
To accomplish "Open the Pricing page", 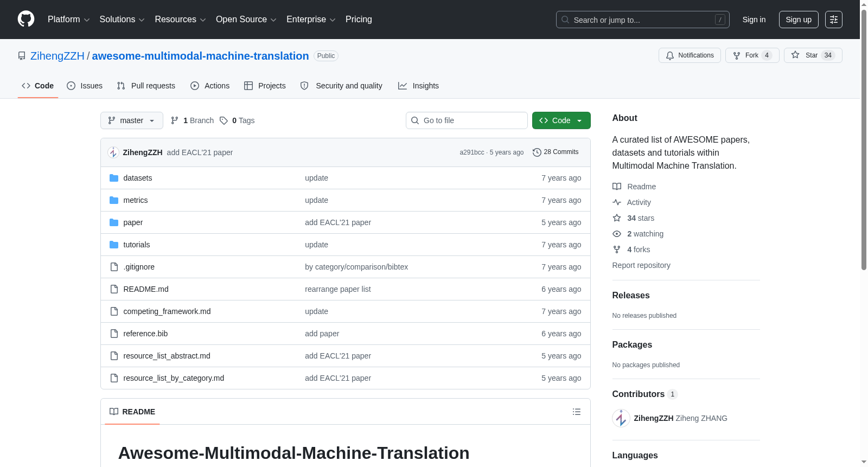I will (x=359, y=20).
